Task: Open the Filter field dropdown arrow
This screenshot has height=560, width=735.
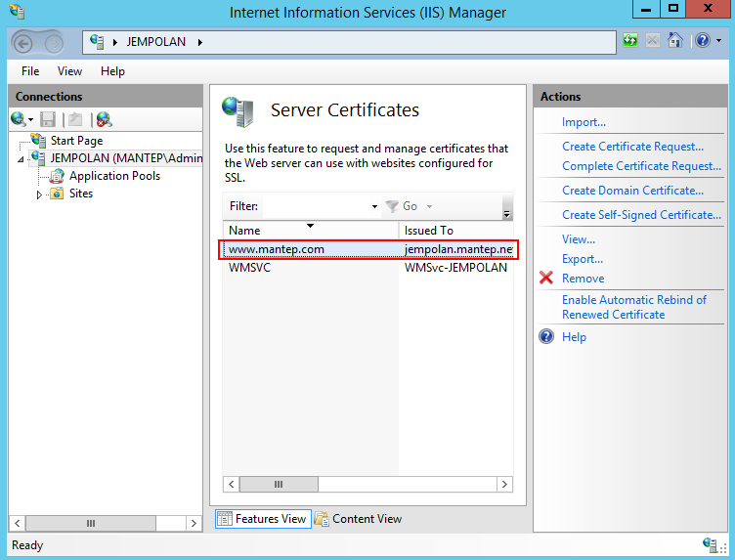Action: (374, 206)
